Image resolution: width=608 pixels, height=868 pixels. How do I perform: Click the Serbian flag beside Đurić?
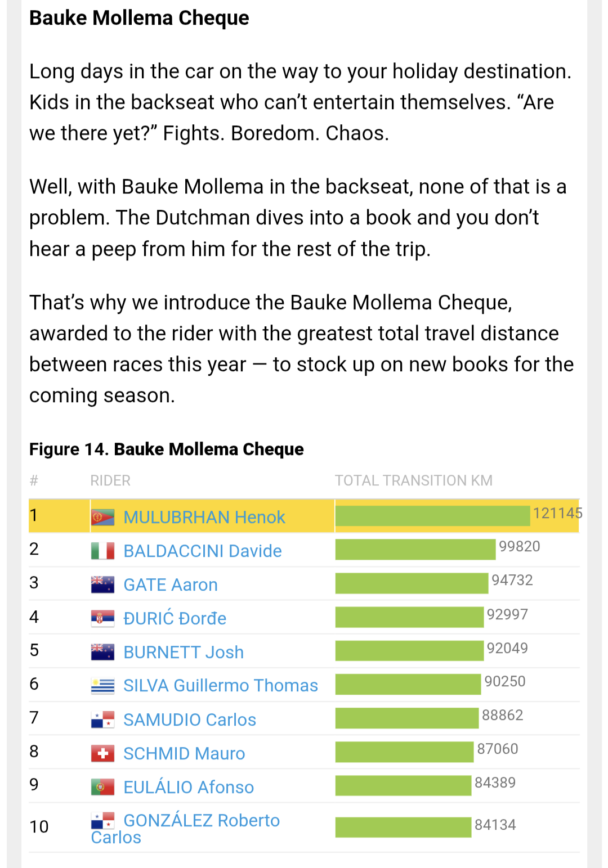click(x=102, y=618)
